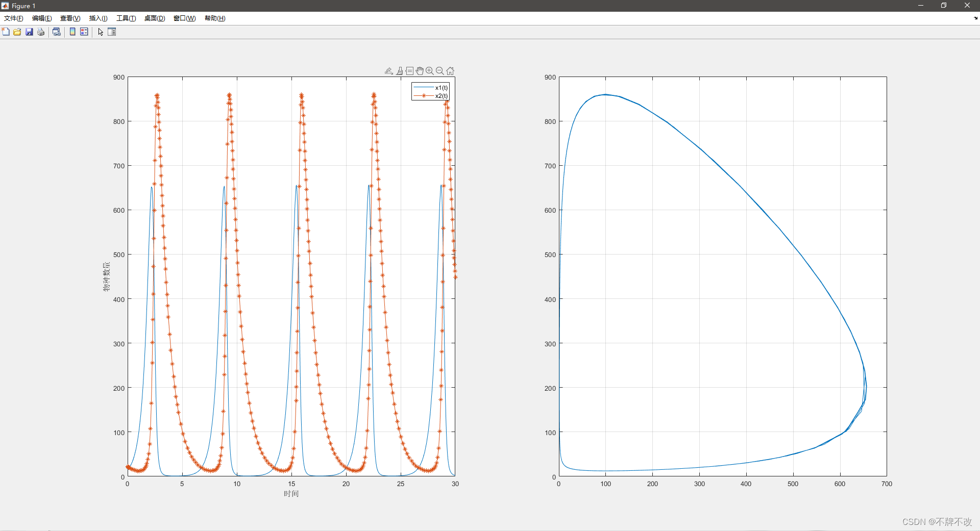Select the zoom in magnifier above the plot
Image resolution: width=980 pixels, height=531 pixels.
[x=430, y=71]
